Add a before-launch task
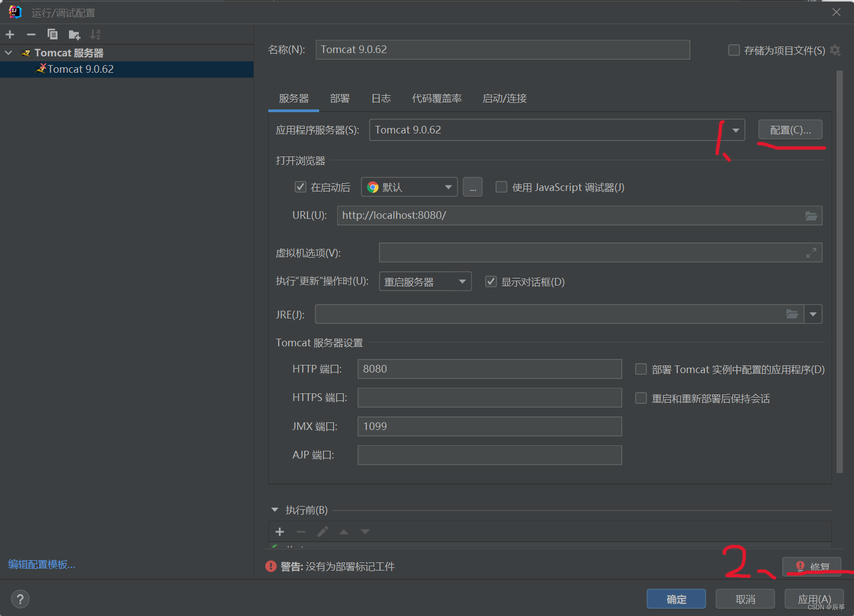 click(280, 532)
